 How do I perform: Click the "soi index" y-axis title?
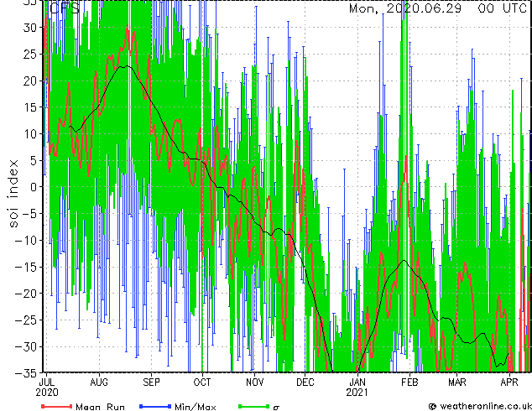point(13,194)
